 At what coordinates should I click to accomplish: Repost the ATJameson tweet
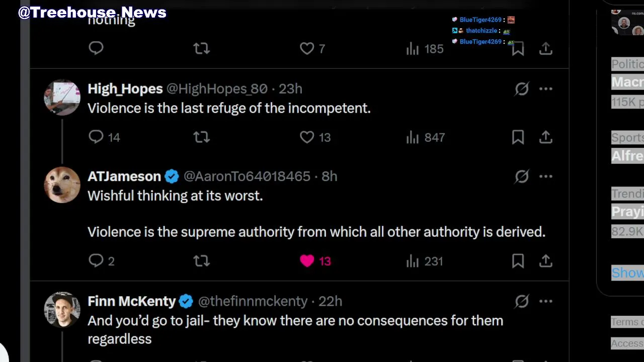pos(201,261)
